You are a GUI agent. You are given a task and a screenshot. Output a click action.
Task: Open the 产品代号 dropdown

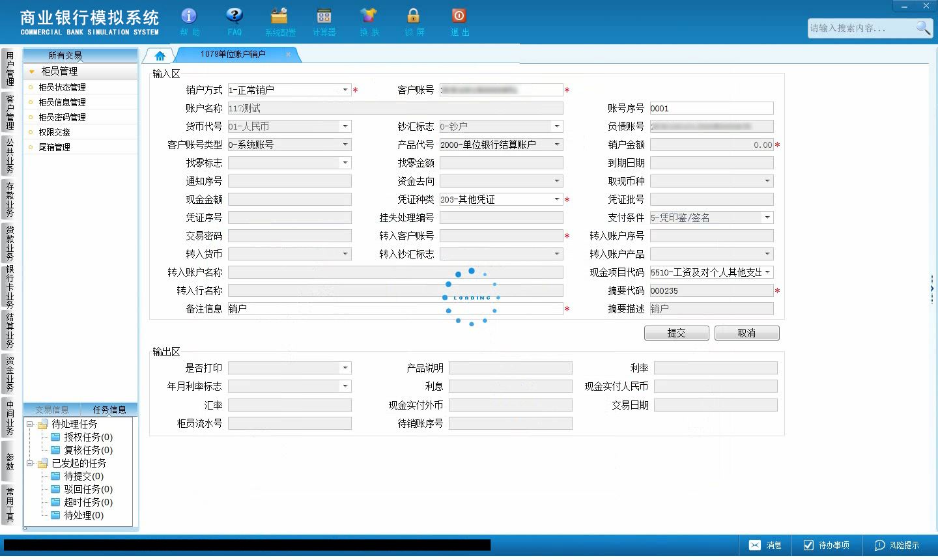(557, 145)
